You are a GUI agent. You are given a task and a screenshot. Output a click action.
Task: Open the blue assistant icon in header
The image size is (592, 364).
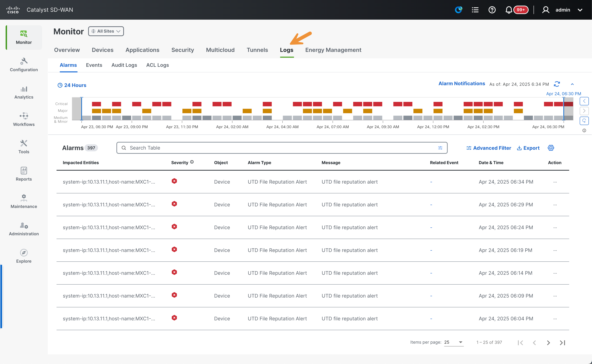pyautogui.click(x=458, y=10)
